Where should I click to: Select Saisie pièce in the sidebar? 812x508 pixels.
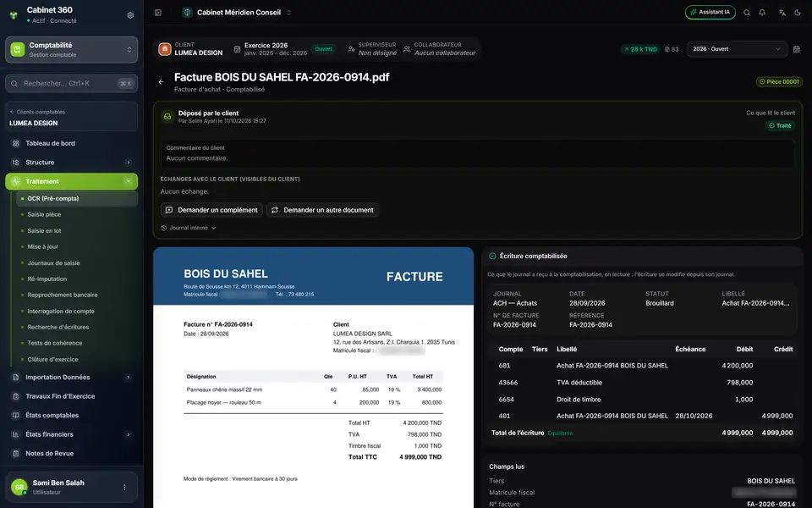tap(44, 214)
